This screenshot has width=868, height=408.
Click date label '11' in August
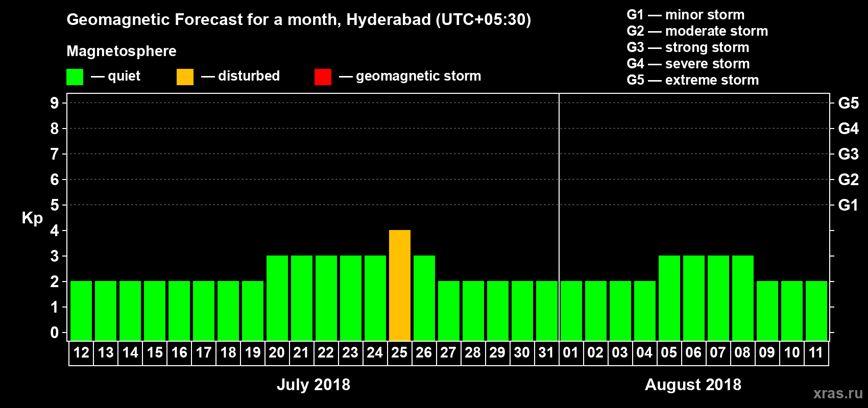(x=816, y=352)
